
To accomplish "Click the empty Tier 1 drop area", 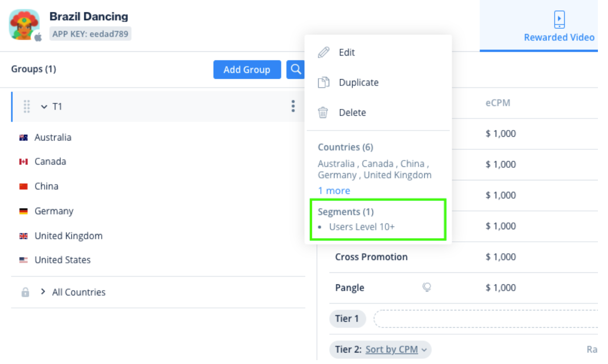I will point(485,319).
